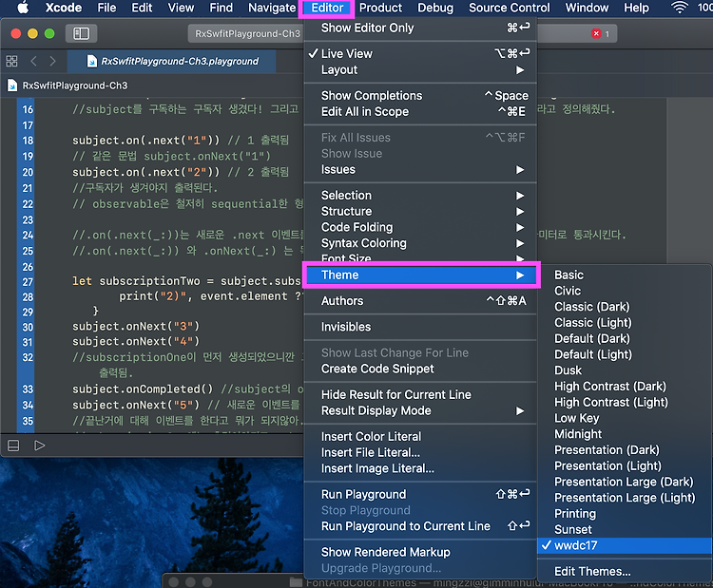This screenshot has height=588, width=713.
Task: Open the Window menu
Action: pos(587,8)
